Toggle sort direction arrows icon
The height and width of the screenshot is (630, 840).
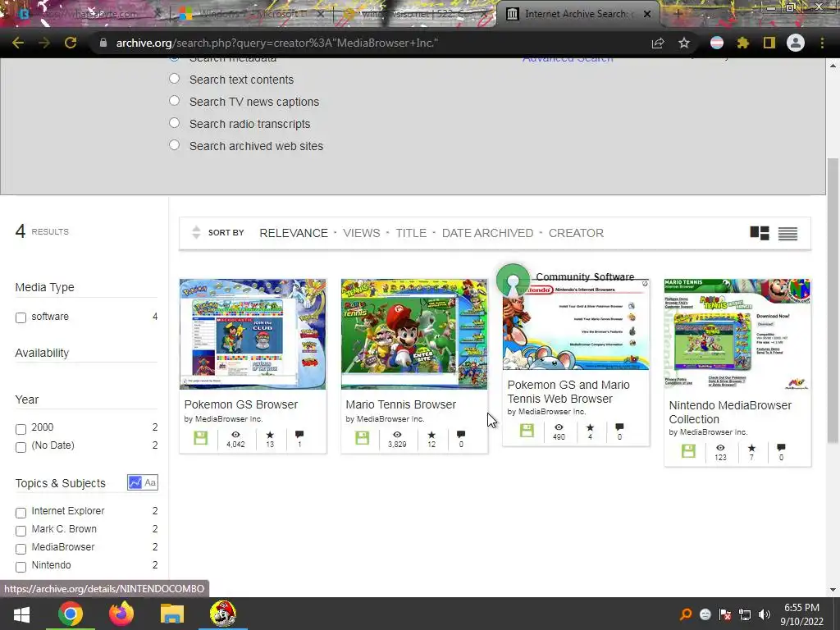(196, 232)
